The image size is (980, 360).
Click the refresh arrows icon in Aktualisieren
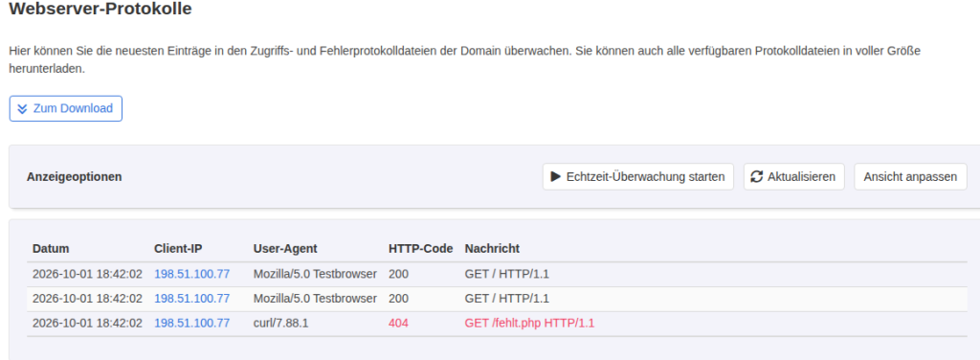click(x=757, y=177)
